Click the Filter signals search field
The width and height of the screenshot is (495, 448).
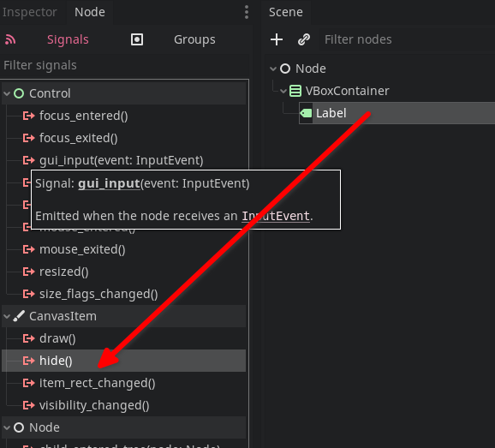click(x=124, y=66)
